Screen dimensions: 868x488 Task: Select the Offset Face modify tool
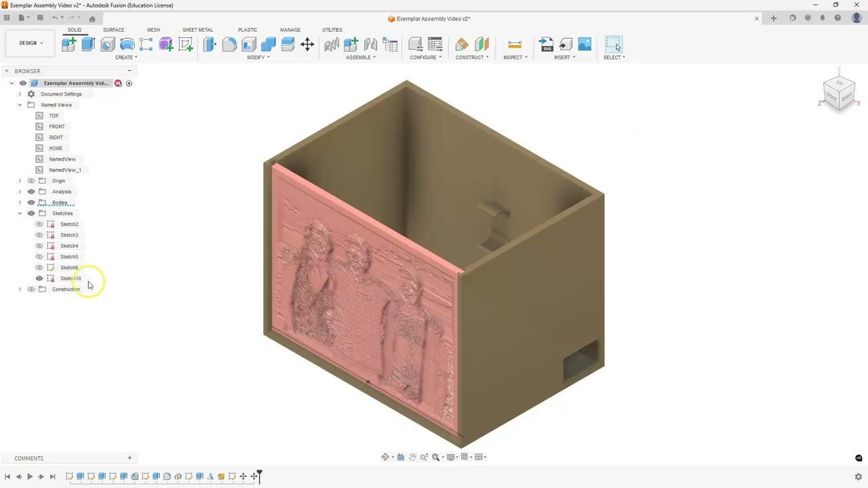288,45
